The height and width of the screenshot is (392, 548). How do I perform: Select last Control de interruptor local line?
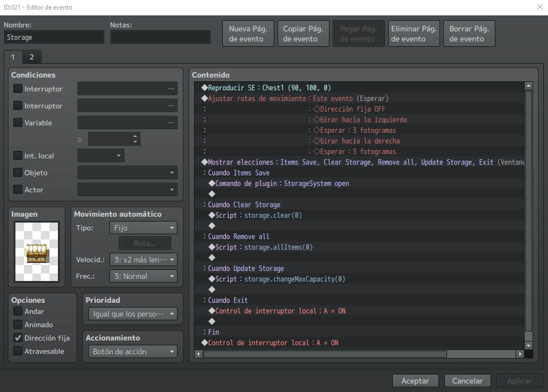coord(359,343)
